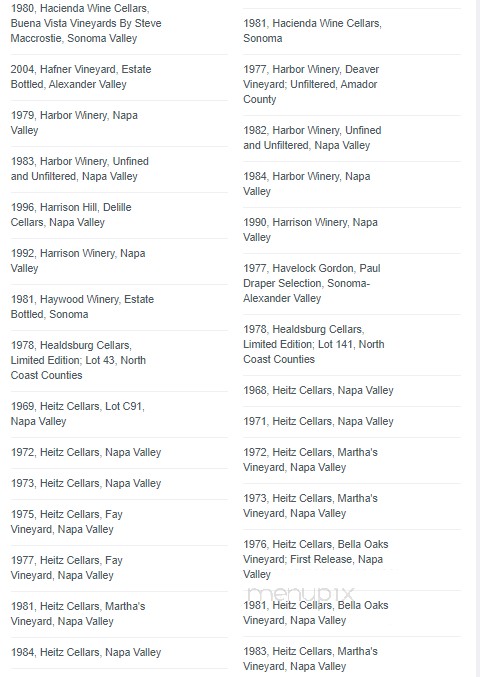Image resolution: width=480 pixels, height=677 pixels.
Task: Open 1976 Heitz Bella Oaks First Release entry
Action: (x=316, y=559)
